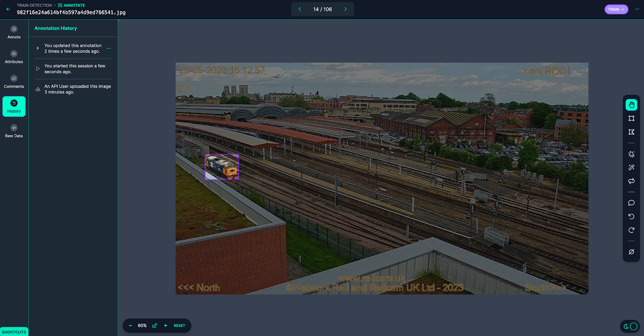The height and width of the screenshot is (336, 644).
Task: Mark image as null with slashed circle
Action: click(631, 252)
